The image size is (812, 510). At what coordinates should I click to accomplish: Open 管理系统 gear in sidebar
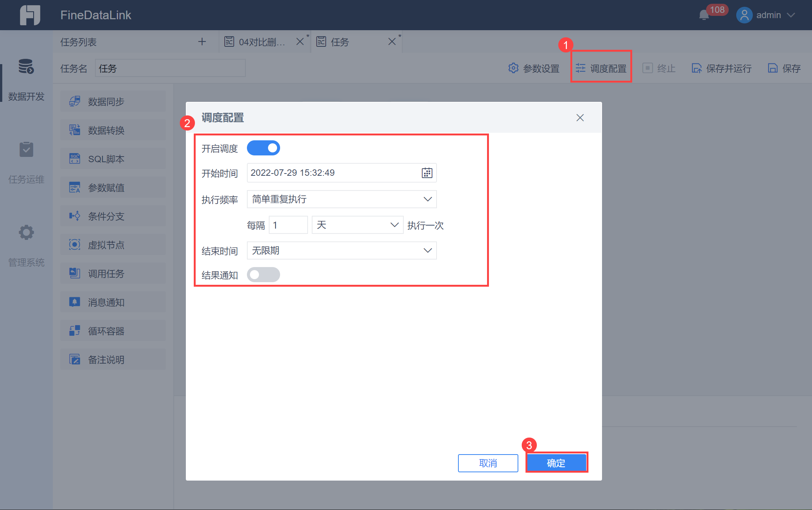[26, 233]
